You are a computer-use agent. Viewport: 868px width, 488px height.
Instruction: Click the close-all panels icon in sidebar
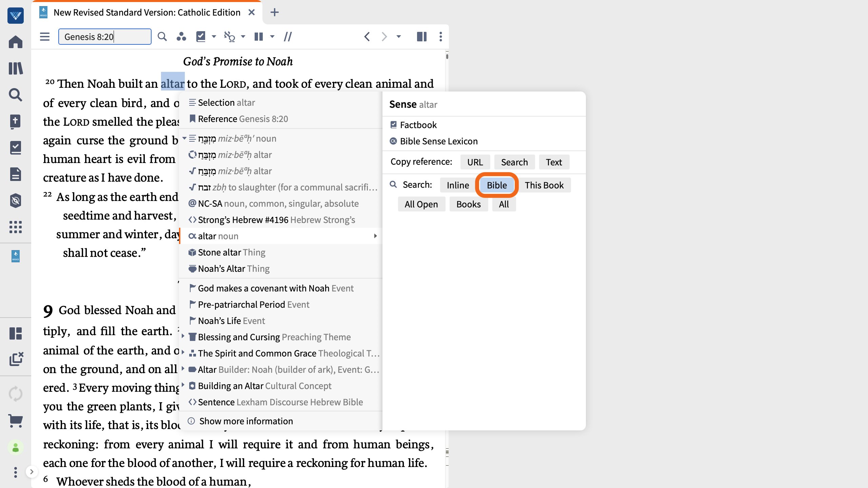(16, 359)
